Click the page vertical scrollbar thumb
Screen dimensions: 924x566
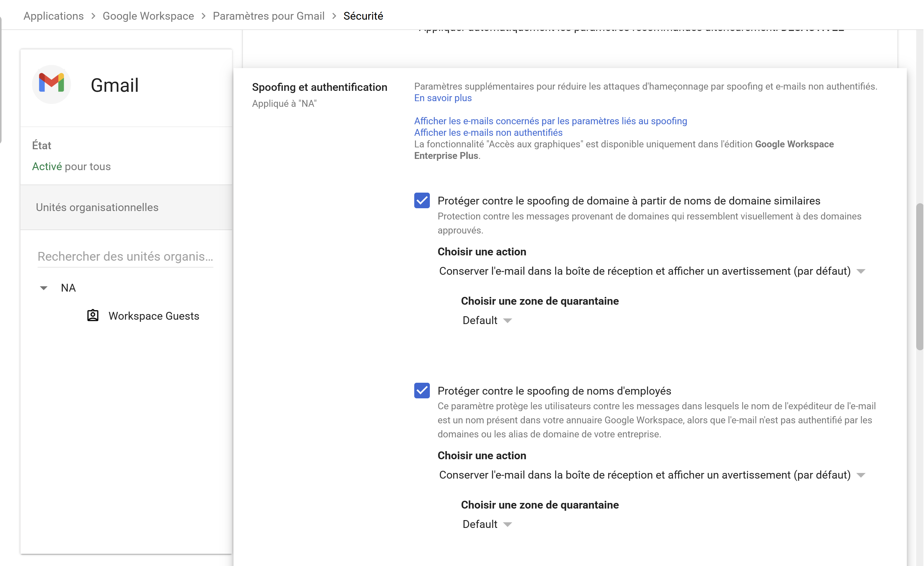pos(920,277)
